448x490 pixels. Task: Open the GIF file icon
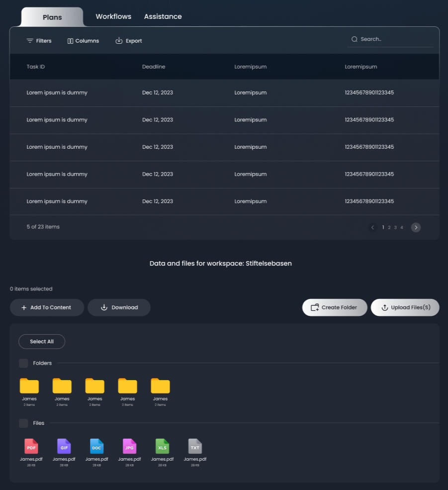(64, 446)
